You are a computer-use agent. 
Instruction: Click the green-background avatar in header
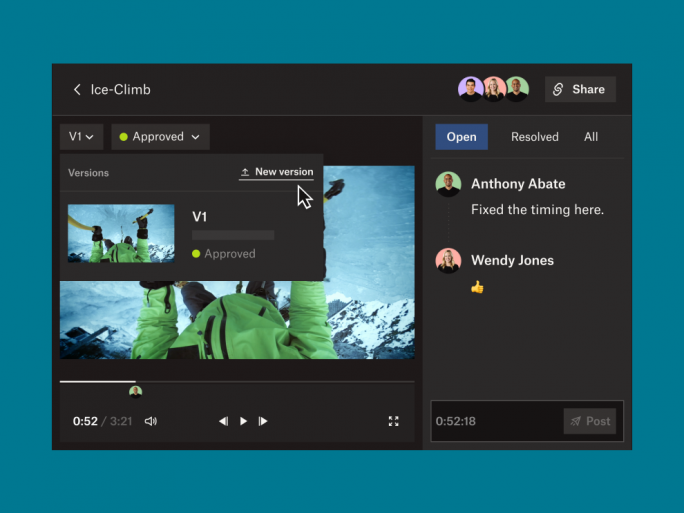(x=517, y=89)
